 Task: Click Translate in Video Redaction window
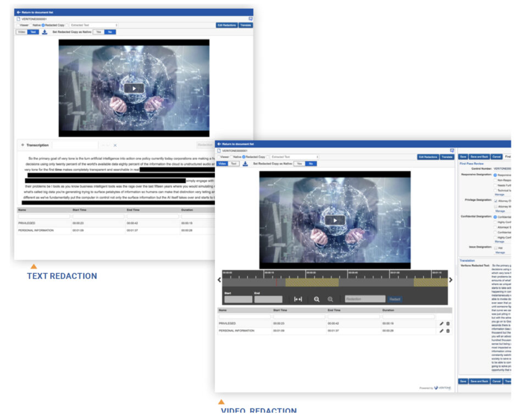[x=447, y=157]
